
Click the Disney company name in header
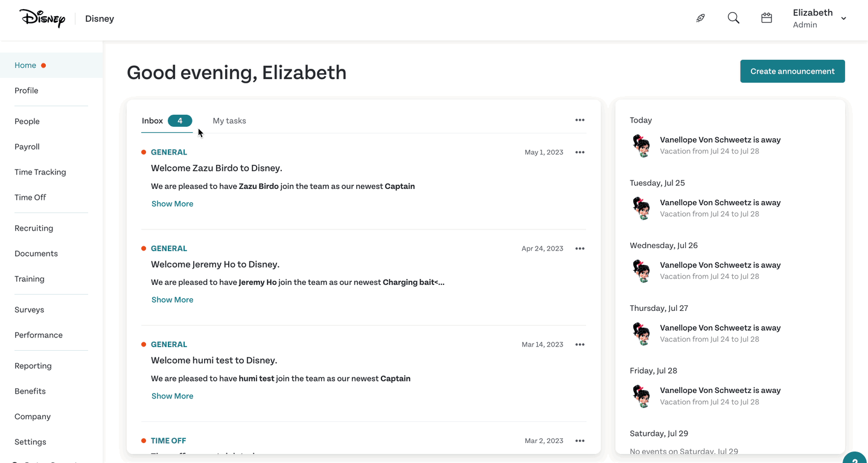point(100,19)
